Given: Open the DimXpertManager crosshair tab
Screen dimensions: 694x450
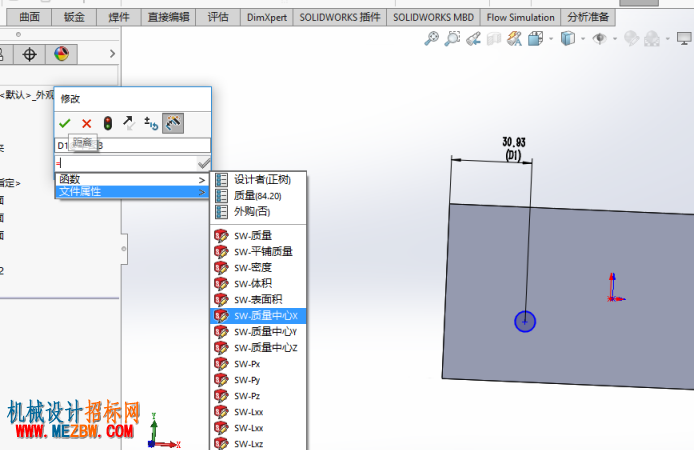Looking at the screenshot, I should (x=30, y=54).
